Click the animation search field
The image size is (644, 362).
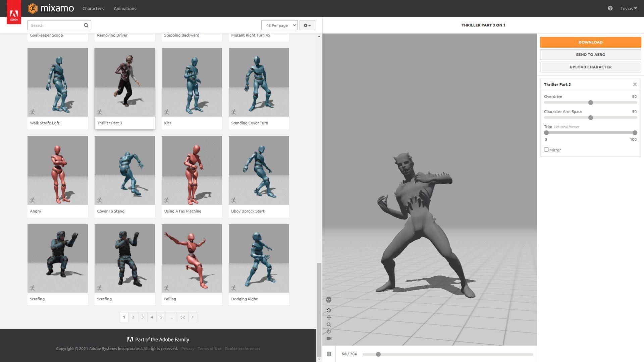[59, 25]
